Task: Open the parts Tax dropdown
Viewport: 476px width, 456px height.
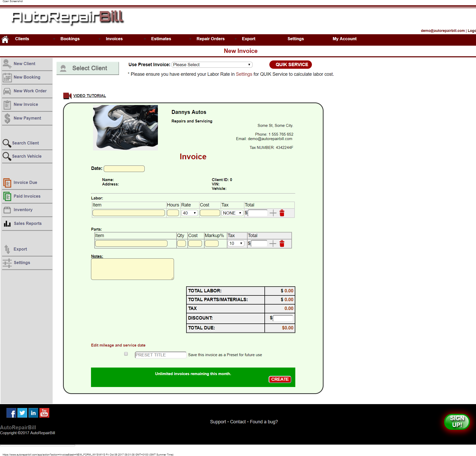Action: pyautogui.click(x=236, y=243)
